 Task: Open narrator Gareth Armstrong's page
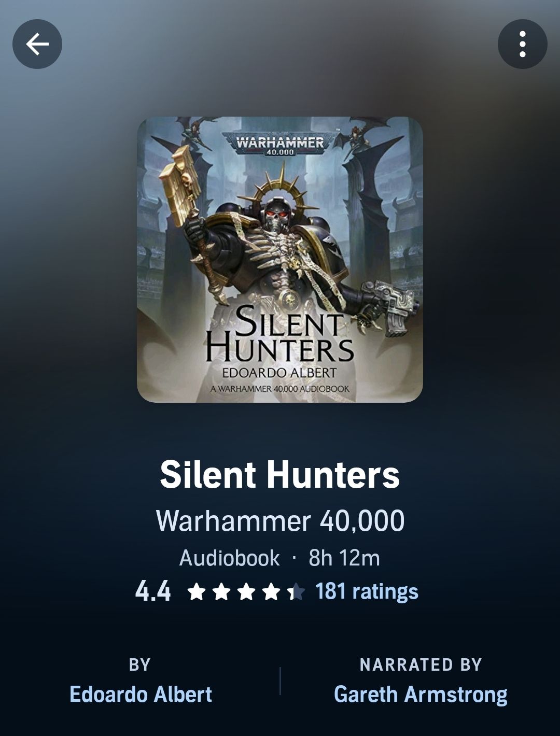click(421, 695)
